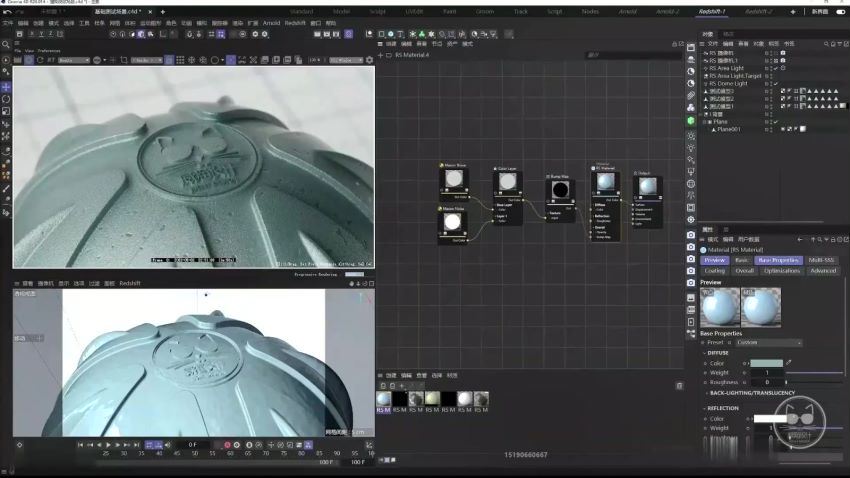Click the highlighted snap grid icon in top toolbar
The image size is (850, 478).
[x=221, y=34]
